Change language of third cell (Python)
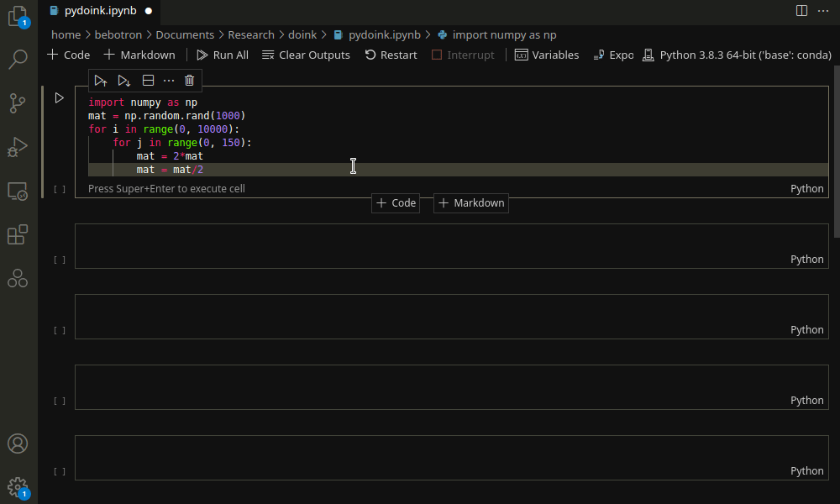The height and width of the screenshot is (504, 840). 806,330
